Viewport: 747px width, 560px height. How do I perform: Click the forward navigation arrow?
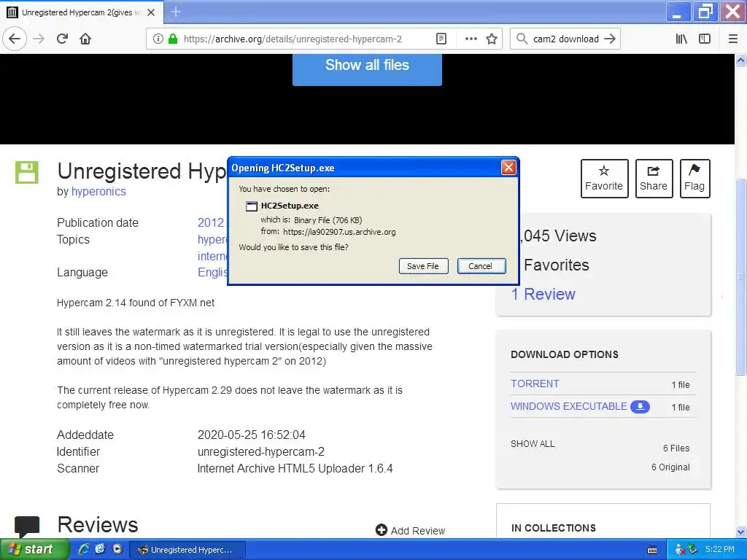point(39,39)
